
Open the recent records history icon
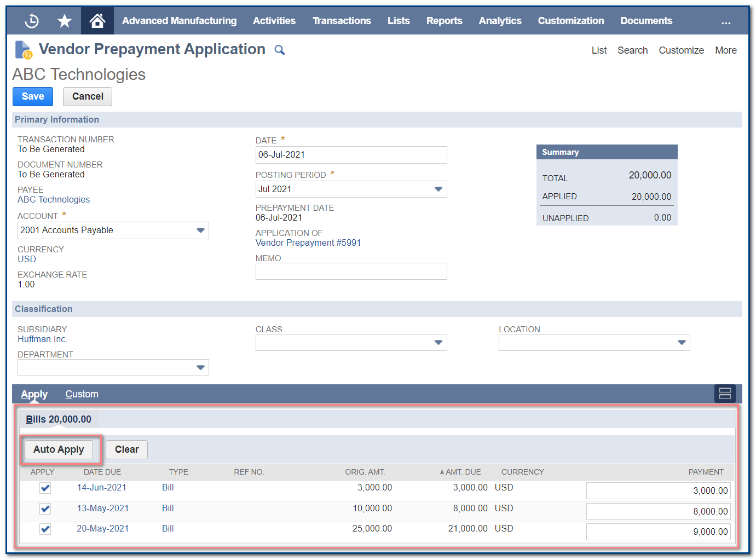click(x=32, y=21)
